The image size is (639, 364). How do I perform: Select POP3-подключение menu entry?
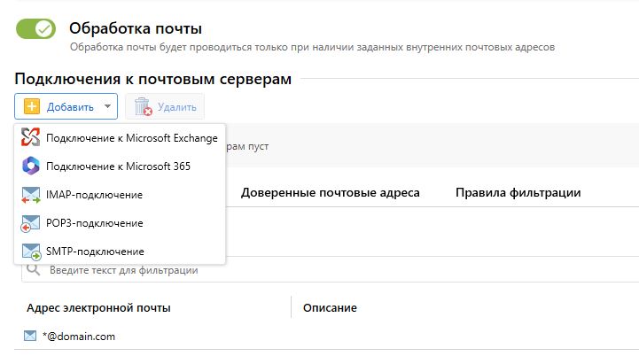click(120, 223)
